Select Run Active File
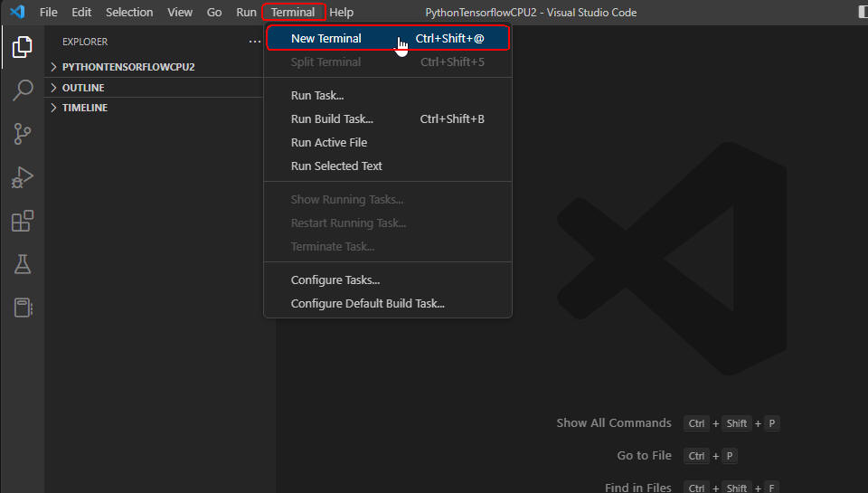 [388, 142]
